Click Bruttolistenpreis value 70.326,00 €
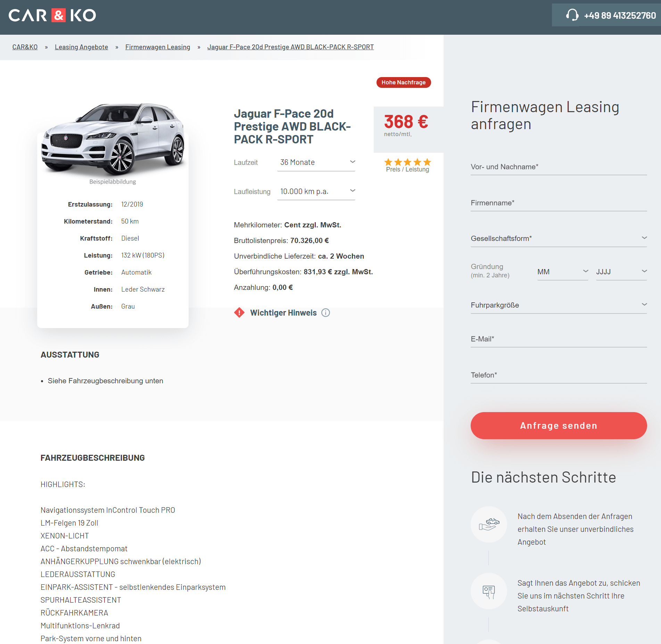 [x=309, y=241]
